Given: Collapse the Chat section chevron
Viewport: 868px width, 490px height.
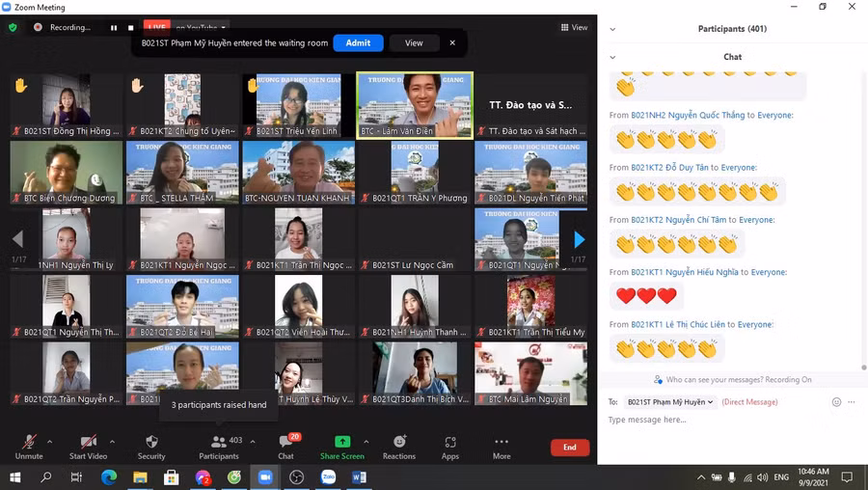Looking at the screenshot, I should [612, 57].
